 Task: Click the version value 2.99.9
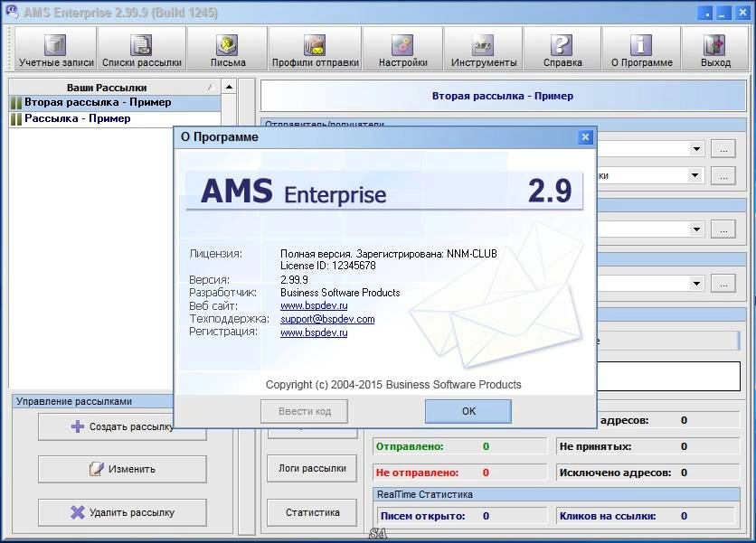(294, 279)
